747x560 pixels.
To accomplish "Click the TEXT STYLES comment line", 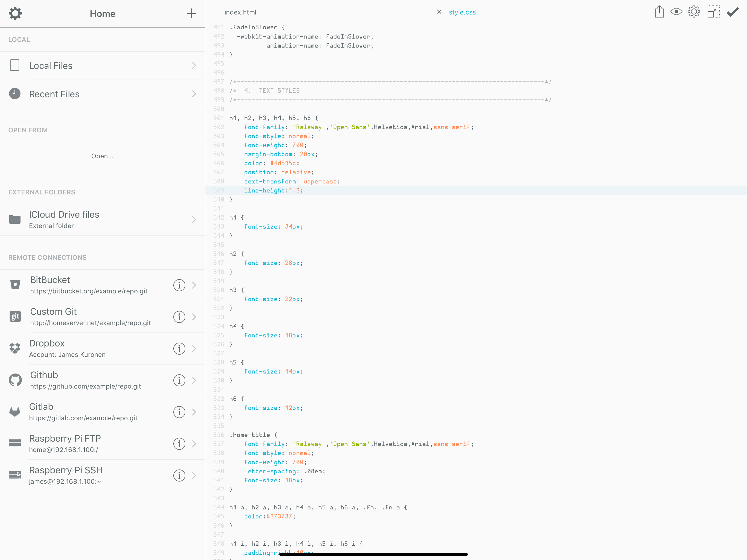I will (264, 91).
